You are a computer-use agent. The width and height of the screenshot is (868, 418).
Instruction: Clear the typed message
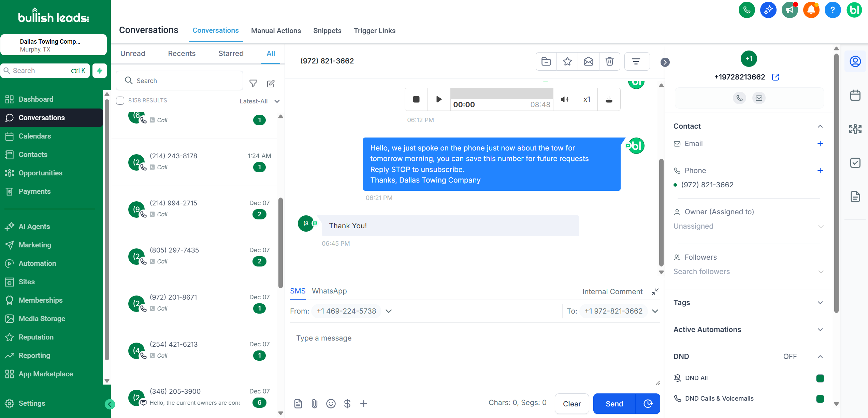pyautogui.click(x=572, y=404)
